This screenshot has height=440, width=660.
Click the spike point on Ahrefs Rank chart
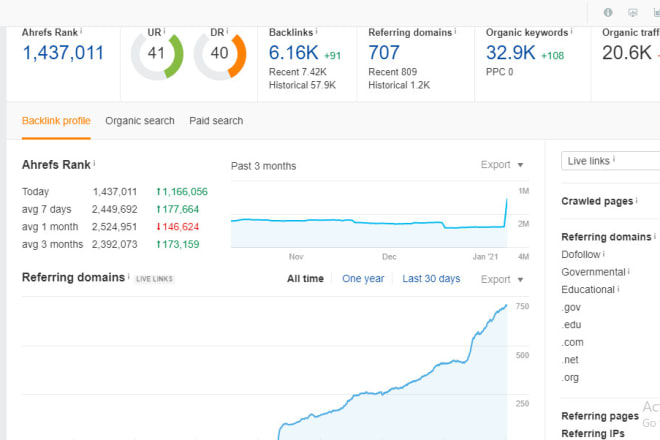coord(506,199)
